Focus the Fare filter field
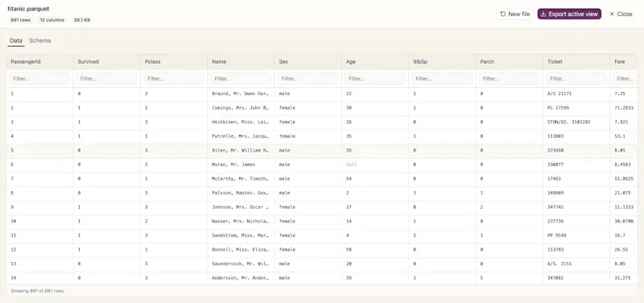The height and width of the screenshot is (303, 644). (625, 78)
